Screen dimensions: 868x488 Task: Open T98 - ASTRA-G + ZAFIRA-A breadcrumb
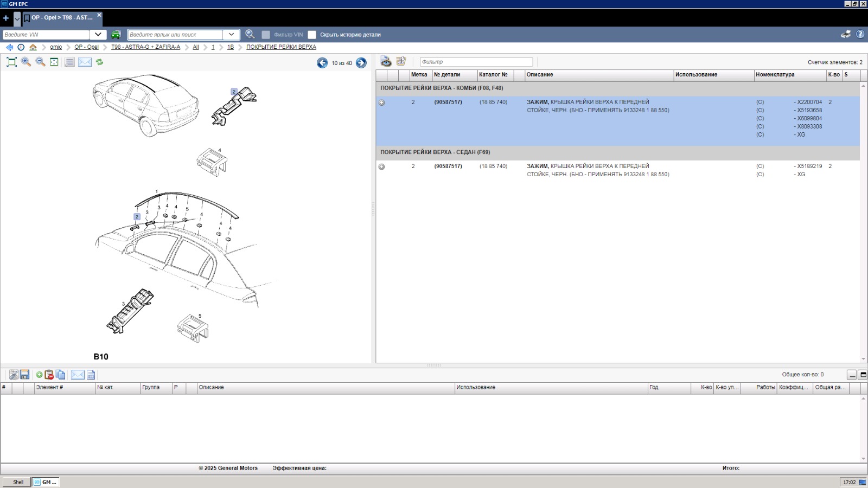[x=145, y=47]
